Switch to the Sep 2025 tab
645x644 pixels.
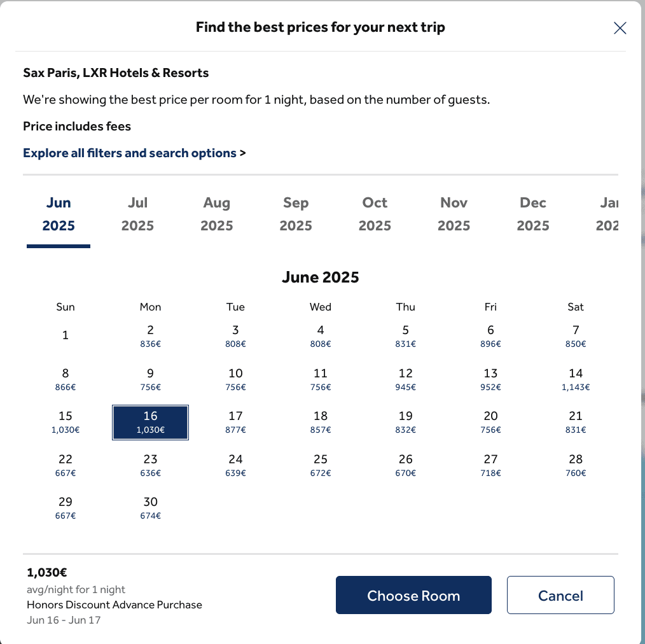pyautogui.click(x=295, y=213)
